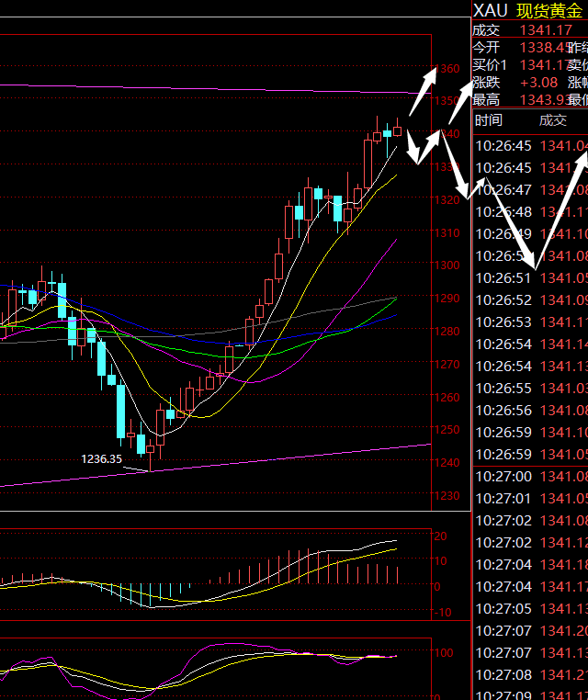
Task: Click the 1236.35 low price label
Action: click(101, 458)
